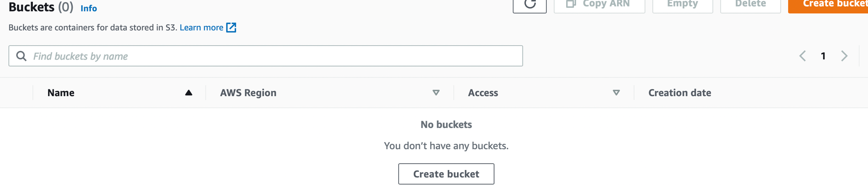This screenshot has height=193, width=868.
Task: Click the Creation date column header
Action: coord(680,93)
